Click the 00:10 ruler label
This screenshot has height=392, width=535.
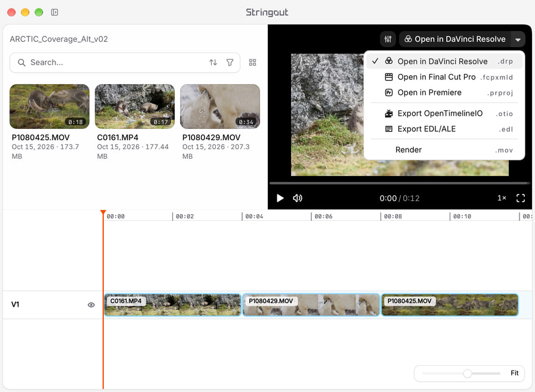[x=462, y=216]
